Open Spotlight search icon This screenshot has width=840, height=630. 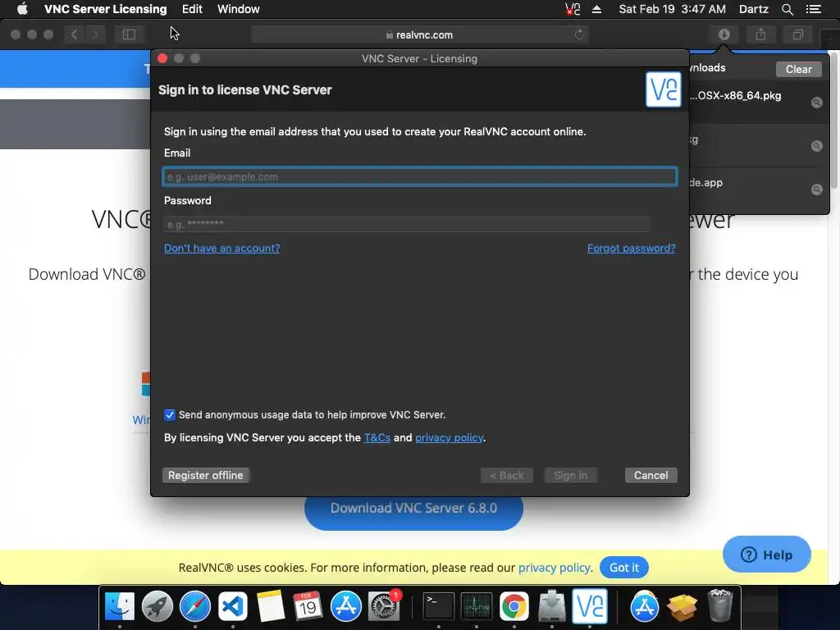point(787,9)
